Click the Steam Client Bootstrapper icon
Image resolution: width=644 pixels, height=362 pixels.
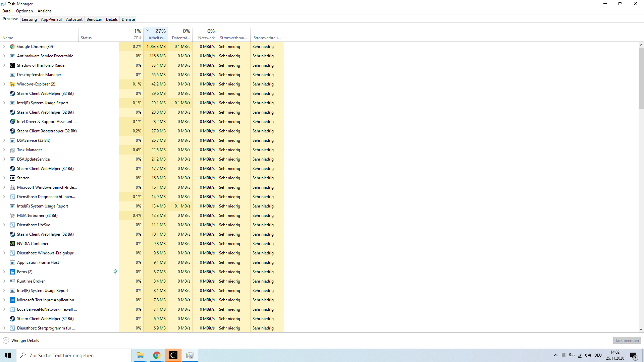[12, 131]
